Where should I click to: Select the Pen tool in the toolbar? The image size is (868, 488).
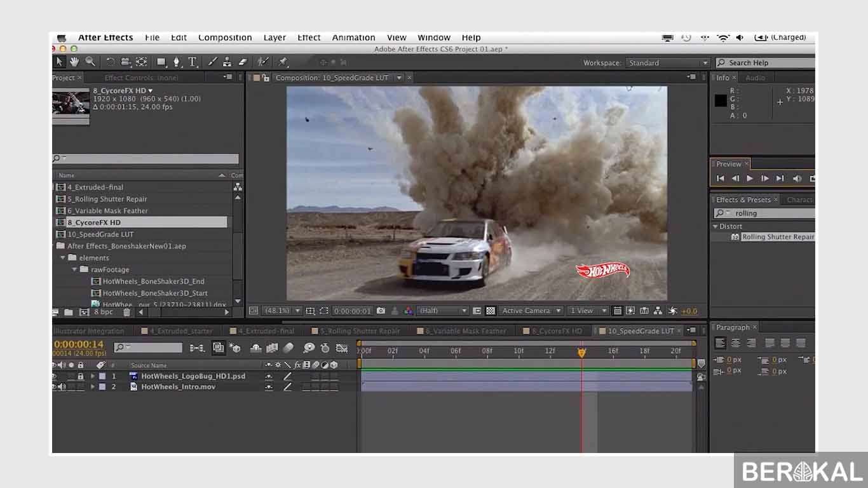tap(177, 62)
